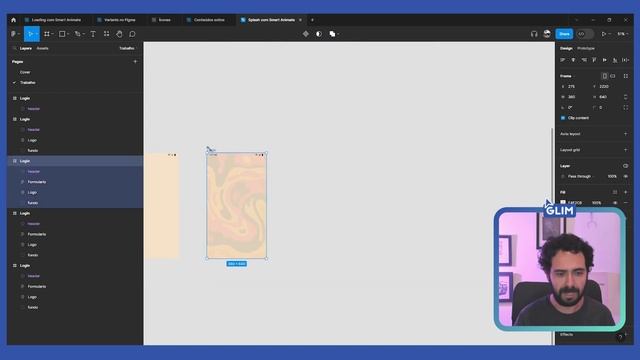Select the Pen tool
The image size is (640, 360).
[77, 34]
